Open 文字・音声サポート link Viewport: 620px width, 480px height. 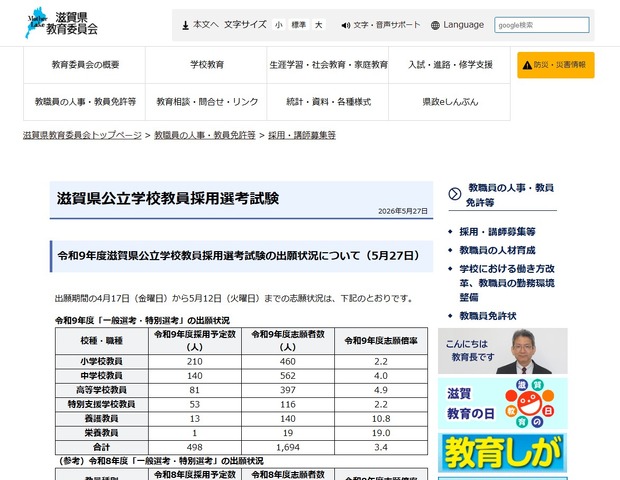[x=381, y=25]
